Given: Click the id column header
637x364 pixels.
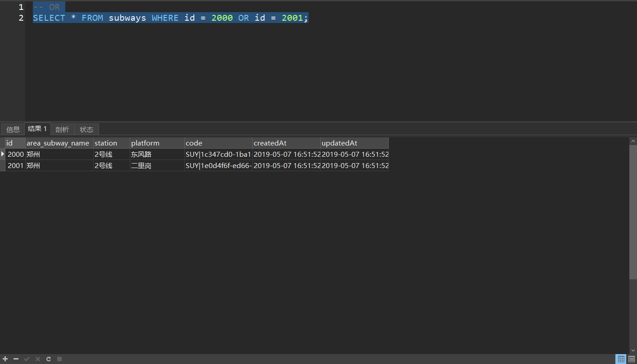Looking at the screenshot, I should (x=15, y=143).
